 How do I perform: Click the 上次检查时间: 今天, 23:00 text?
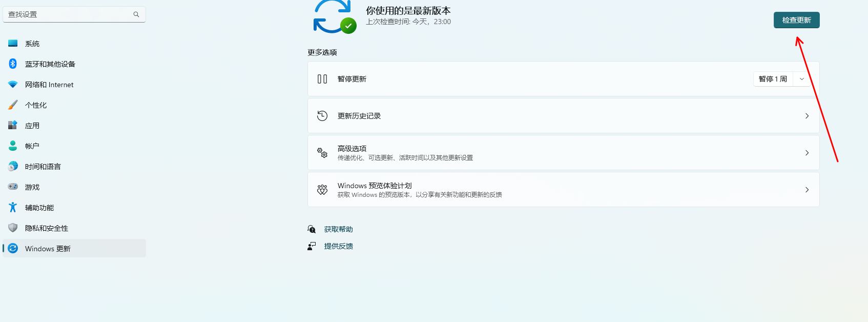pos(408,22)
